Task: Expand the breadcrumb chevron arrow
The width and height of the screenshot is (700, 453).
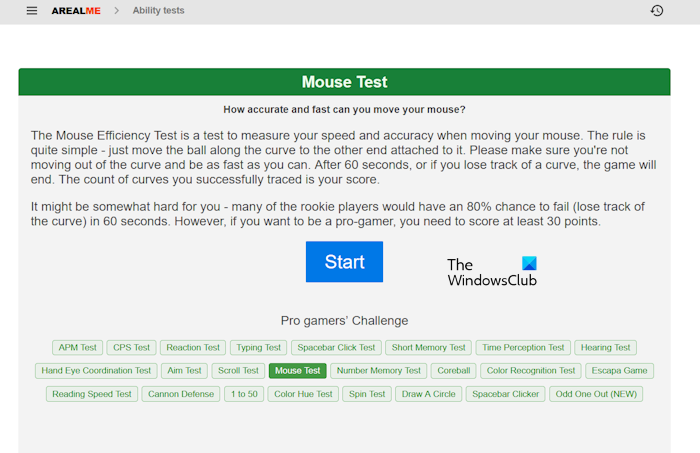Action: [115, 11]
